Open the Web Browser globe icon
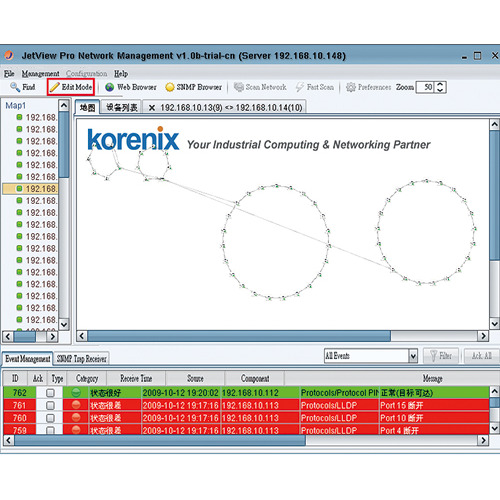 pos(110,87)
